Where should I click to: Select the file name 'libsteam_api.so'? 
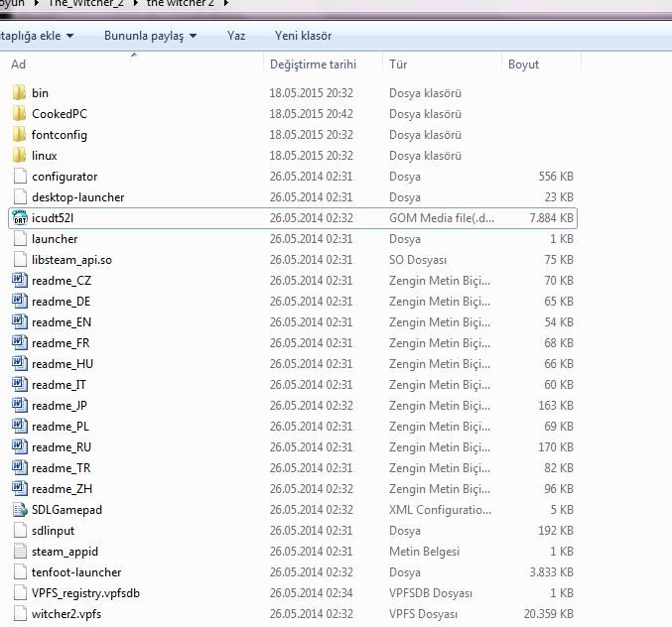(x=71, y=260)
